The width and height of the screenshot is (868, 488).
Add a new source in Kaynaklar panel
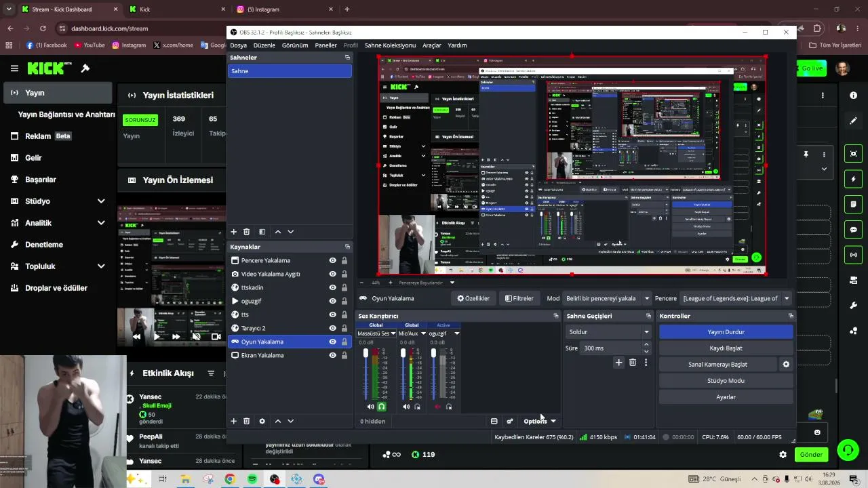[x=234, y=421]
